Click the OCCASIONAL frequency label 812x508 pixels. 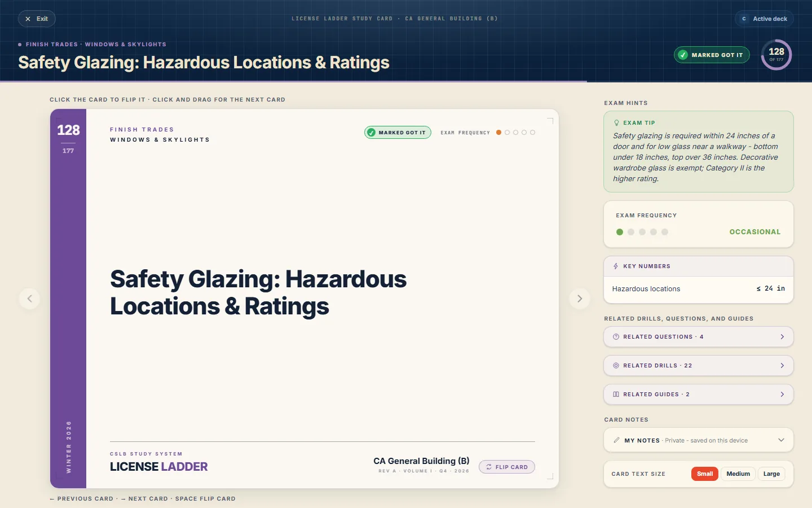point(755,232)
